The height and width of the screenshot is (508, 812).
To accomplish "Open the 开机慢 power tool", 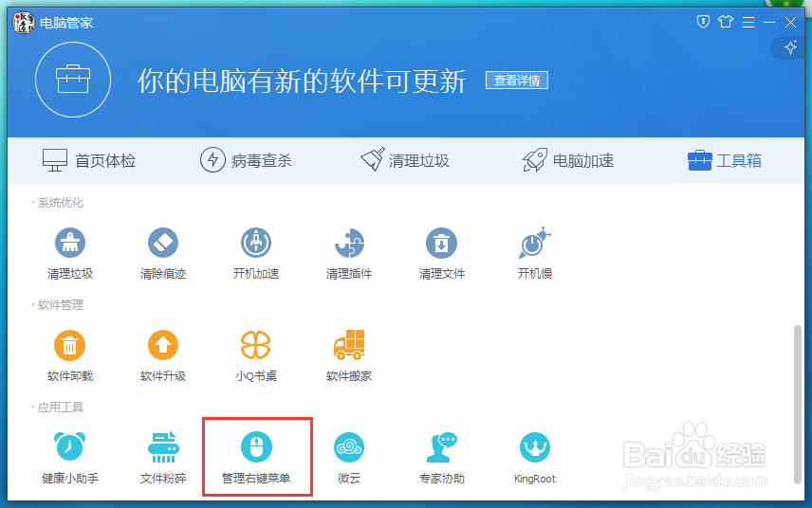I will pyautogui.click(x=535, y=243).
